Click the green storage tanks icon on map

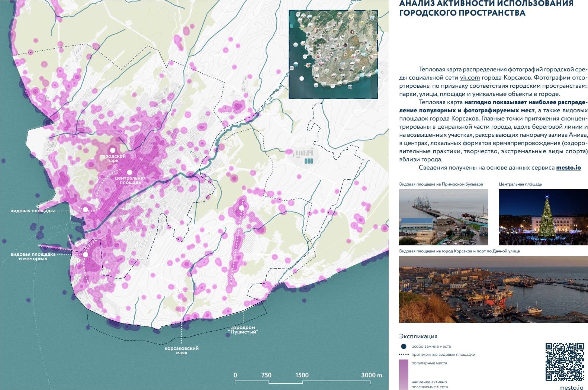[309, 161]
